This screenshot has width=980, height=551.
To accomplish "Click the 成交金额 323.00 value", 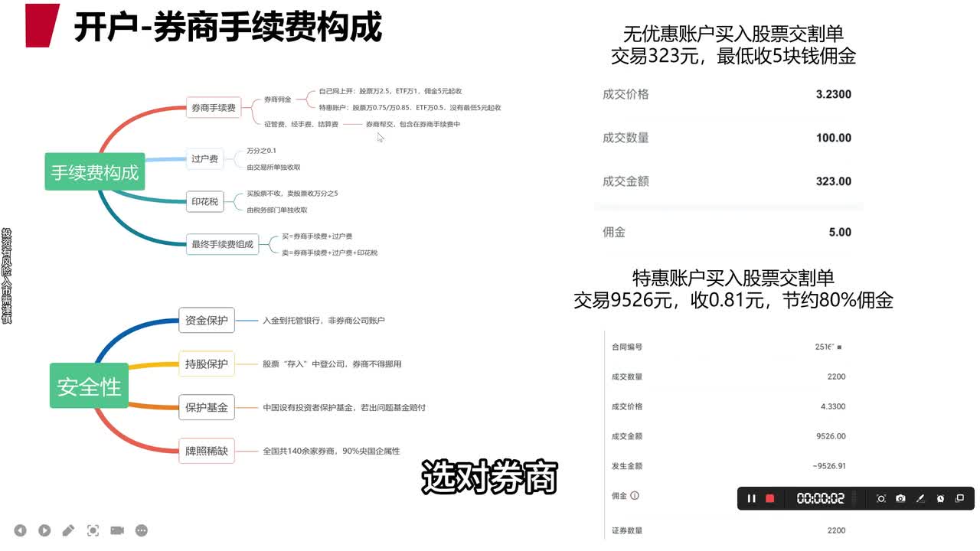I will click(x=833, y=181).
